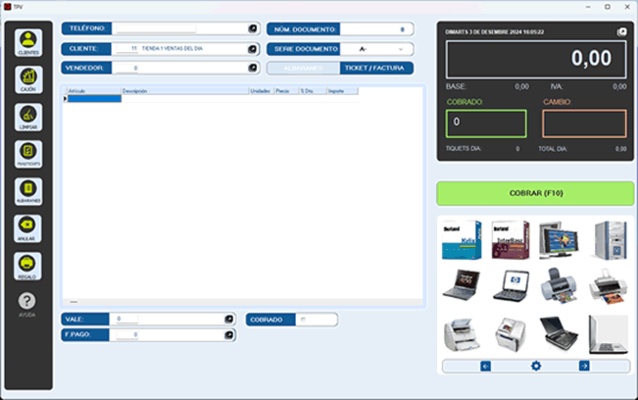The height and width of the screenshot is (400, 638).
Task: Click the lookup icon in TELÉFONO field
Action: point(253,28)
